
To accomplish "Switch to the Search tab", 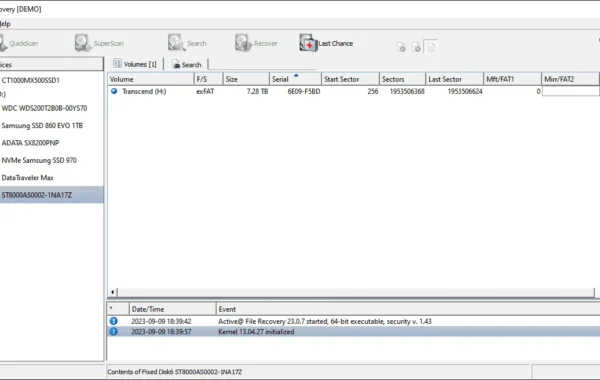I will (x=186, y=65).
